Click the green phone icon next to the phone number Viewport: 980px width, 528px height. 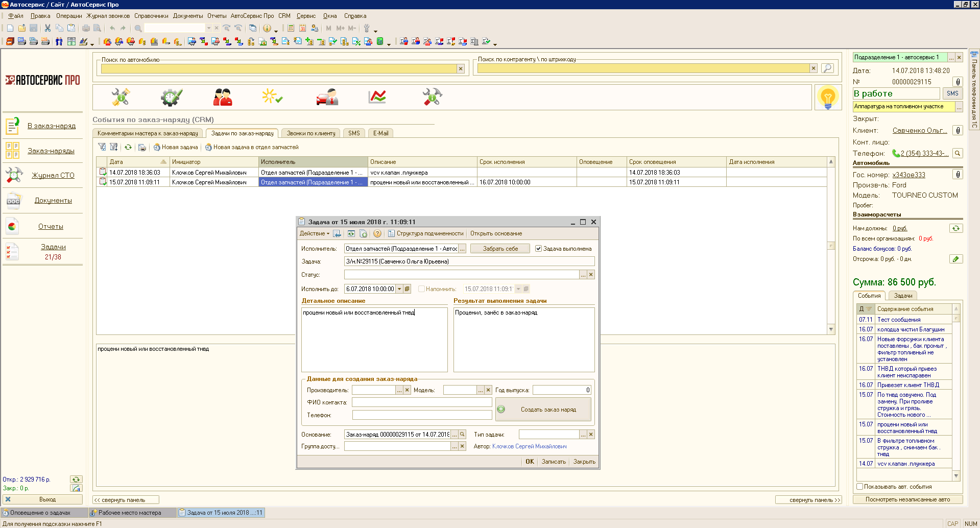click(896, 153)
